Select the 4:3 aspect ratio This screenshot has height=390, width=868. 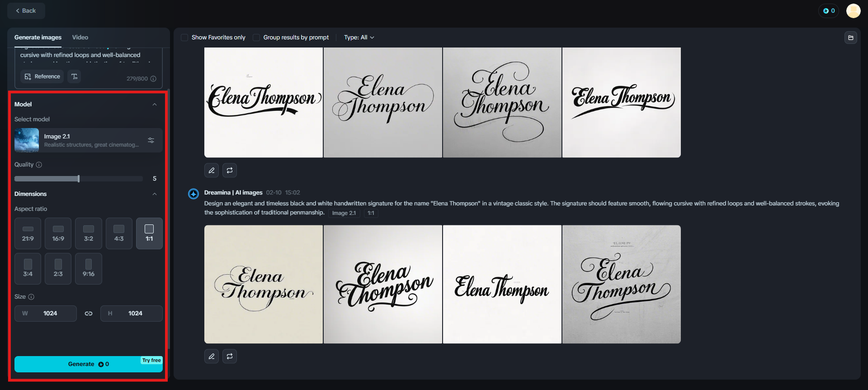tap(119, 233)
